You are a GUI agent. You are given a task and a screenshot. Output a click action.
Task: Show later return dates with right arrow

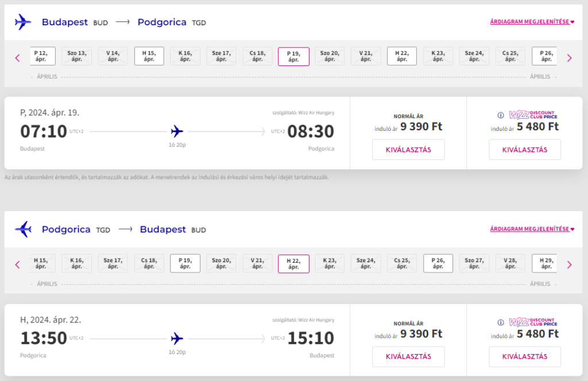point(569,265)
